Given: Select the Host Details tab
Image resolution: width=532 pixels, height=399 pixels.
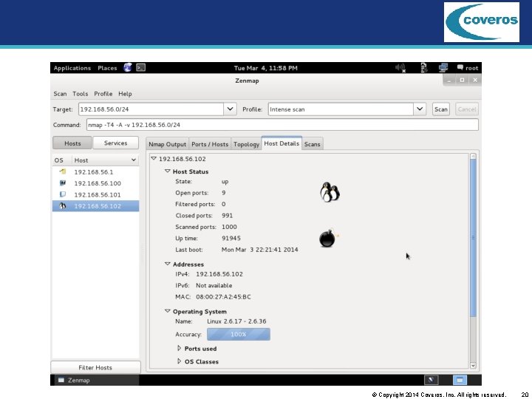Looking at the screenshot, I should [282, 143].
